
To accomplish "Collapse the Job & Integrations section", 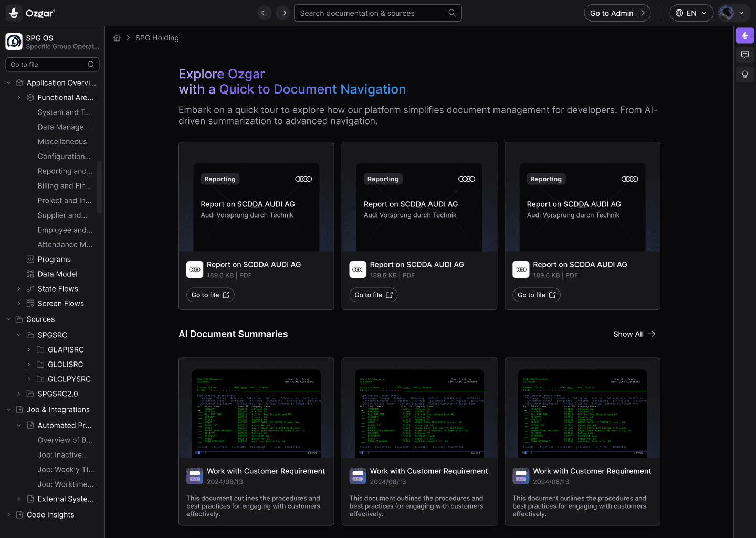I will [9, 410].
